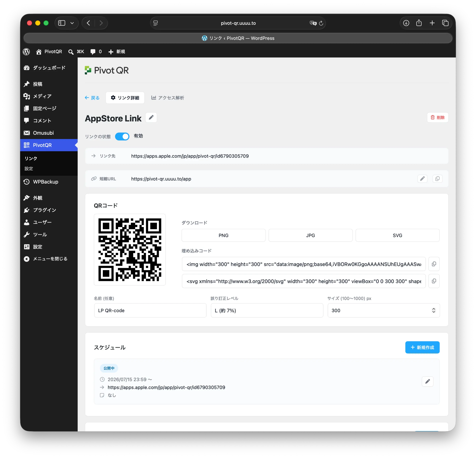
Task: Select the リンク ‹ PivotQR — WordPress tab
Action: [x=238, y=38]
